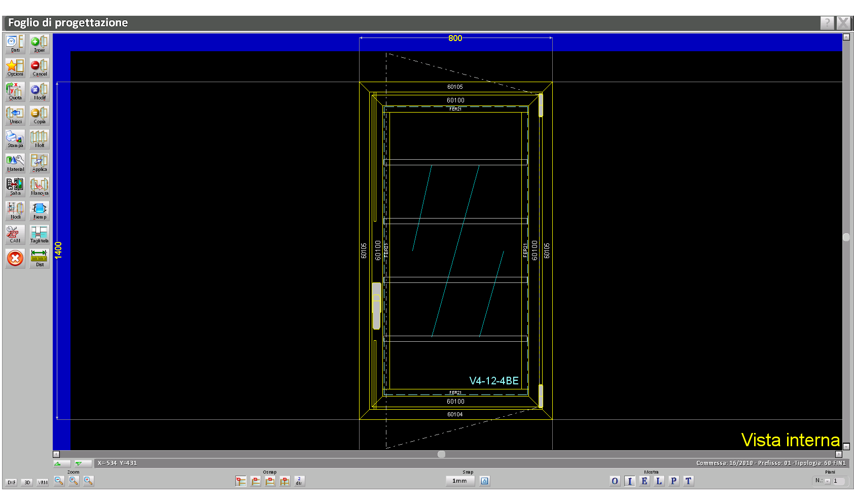Click the horizontal scrollbar left arrow
Screen dimensions: 854x504
pos(56,454)
